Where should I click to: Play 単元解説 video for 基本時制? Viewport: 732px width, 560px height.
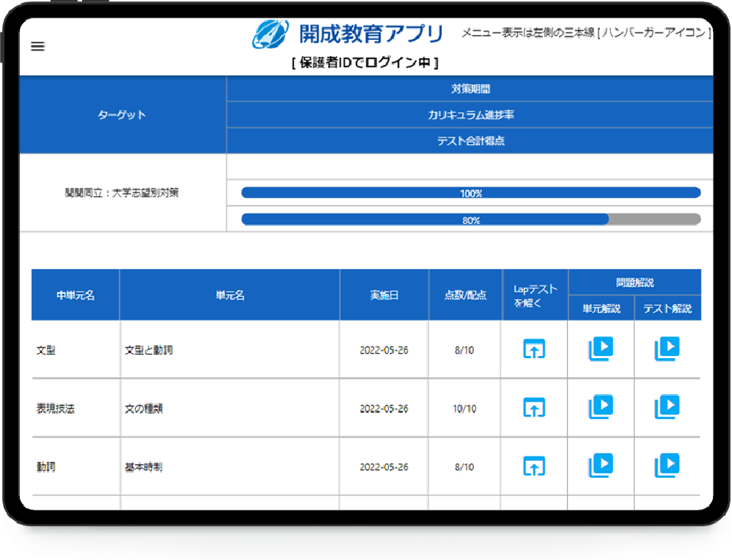click(601, 465)
